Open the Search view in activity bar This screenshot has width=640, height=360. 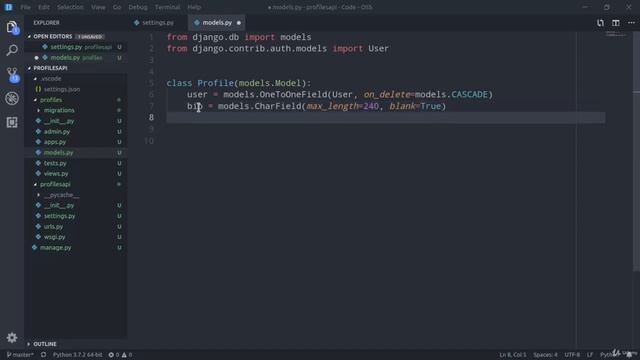(12, 50)
